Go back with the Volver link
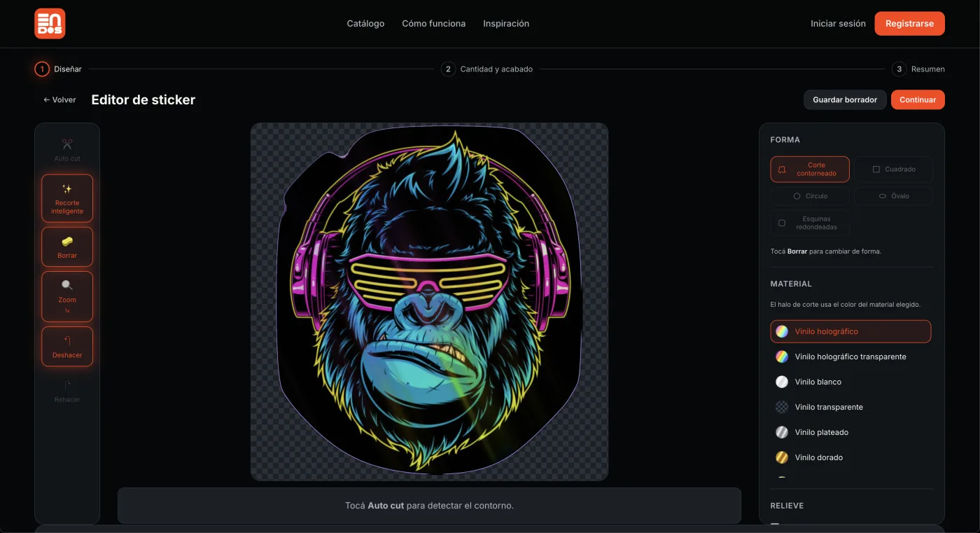 tap(59, 100)
